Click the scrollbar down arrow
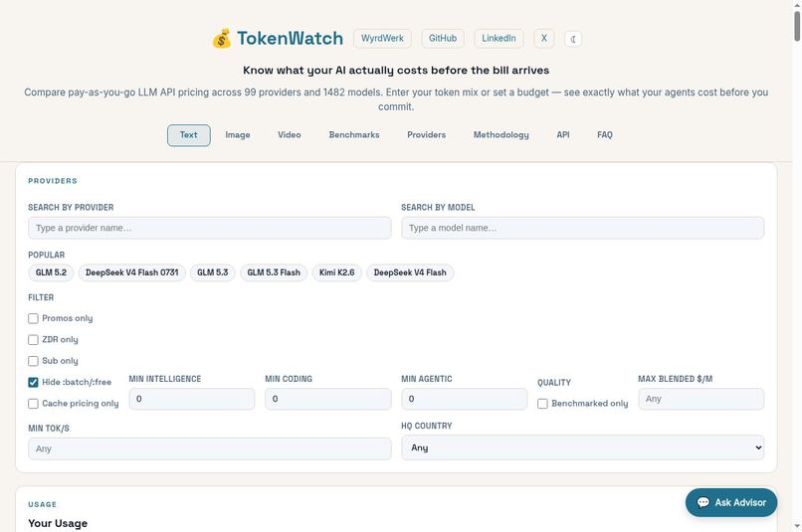802x532 pixels. (797, 526)
